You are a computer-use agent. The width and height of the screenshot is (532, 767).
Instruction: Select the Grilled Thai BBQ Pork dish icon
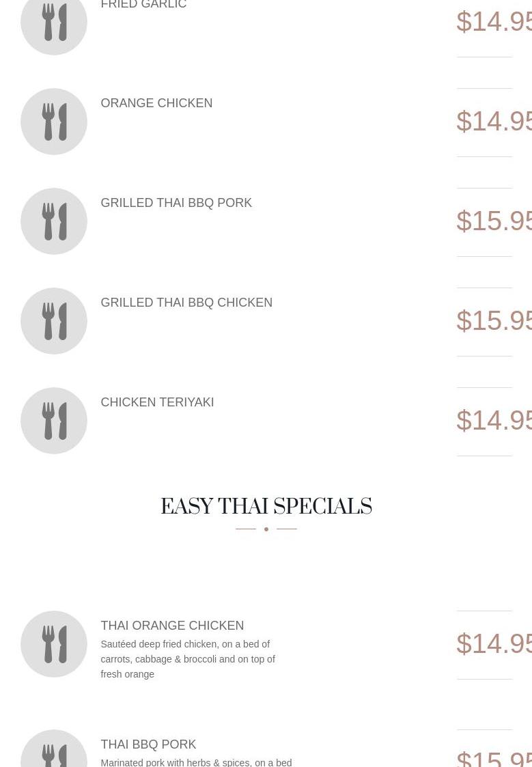click(x=54, y=221)
